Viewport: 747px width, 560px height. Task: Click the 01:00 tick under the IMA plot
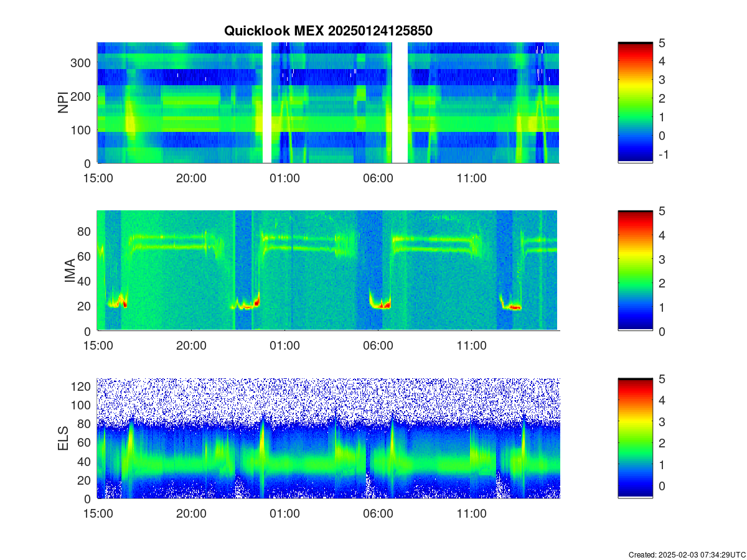pos(284,345)
